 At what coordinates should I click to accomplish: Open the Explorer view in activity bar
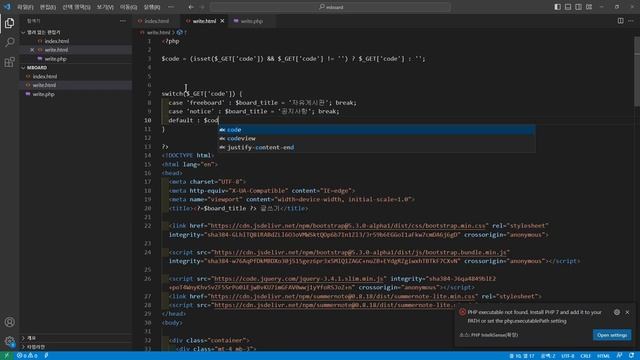9,23
